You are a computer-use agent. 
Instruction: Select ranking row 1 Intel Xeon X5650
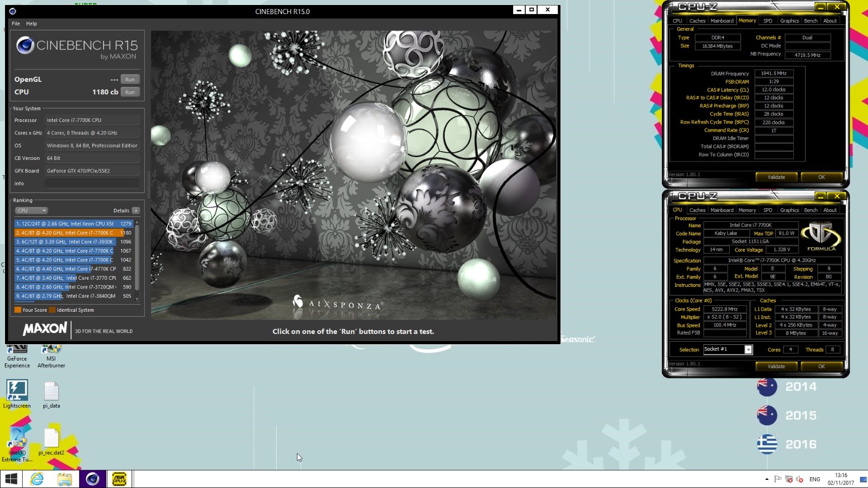[x=73, y=223]
